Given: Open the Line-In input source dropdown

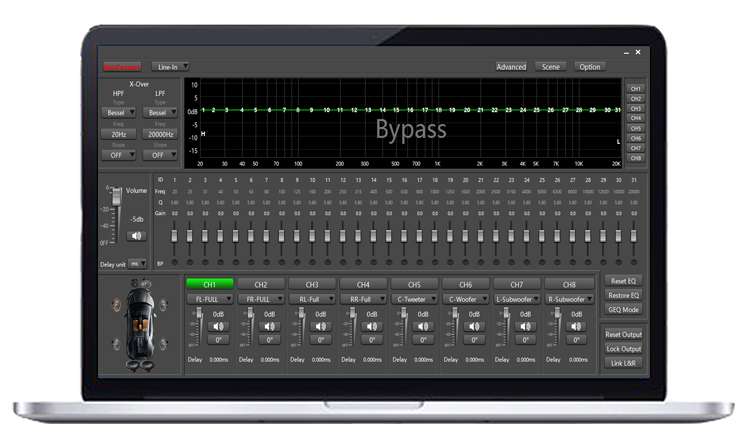Looking at the screenshot, I should tap(170, 67).
